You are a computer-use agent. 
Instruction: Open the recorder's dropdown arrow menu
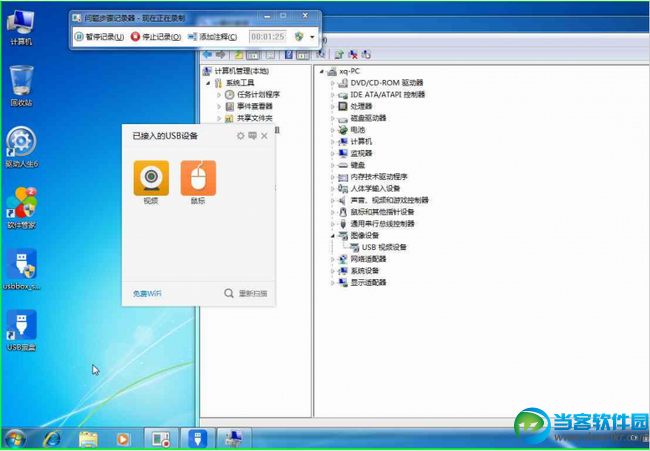(x=312, y=37)
